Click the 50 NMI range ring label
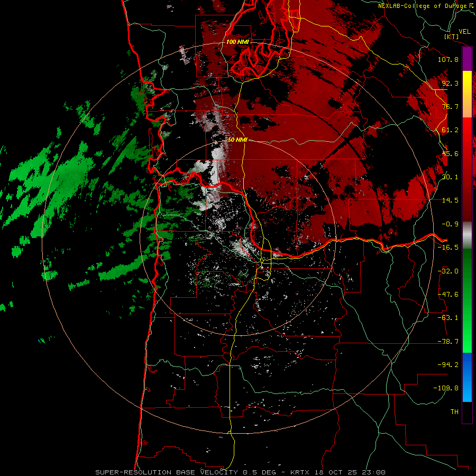 (x=237, y=140)
